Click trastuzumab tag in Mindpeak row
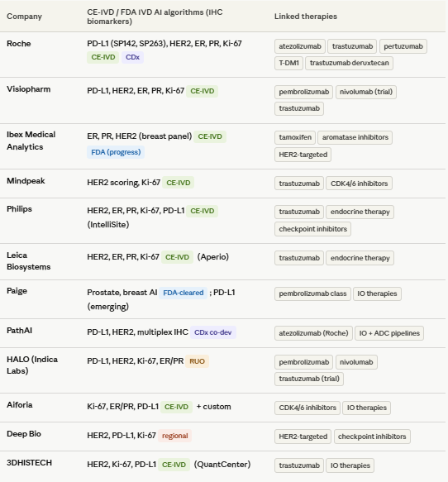Screen dimensions: 448x482 299,184
